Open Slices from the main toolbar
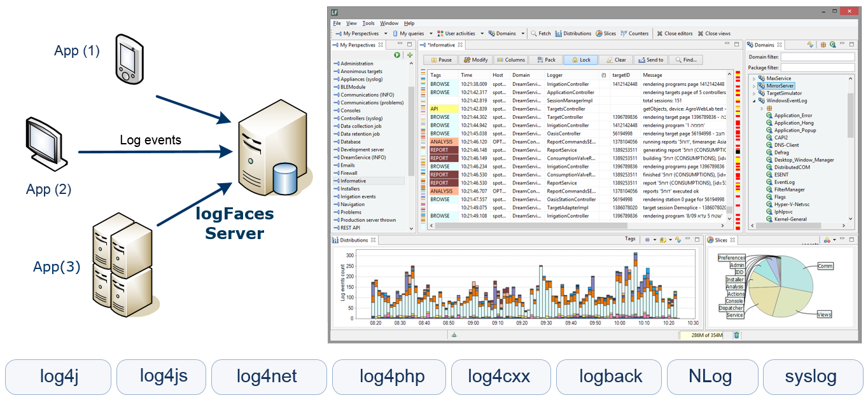This screenshot has width=868, height=400. (x=606, y=34)
